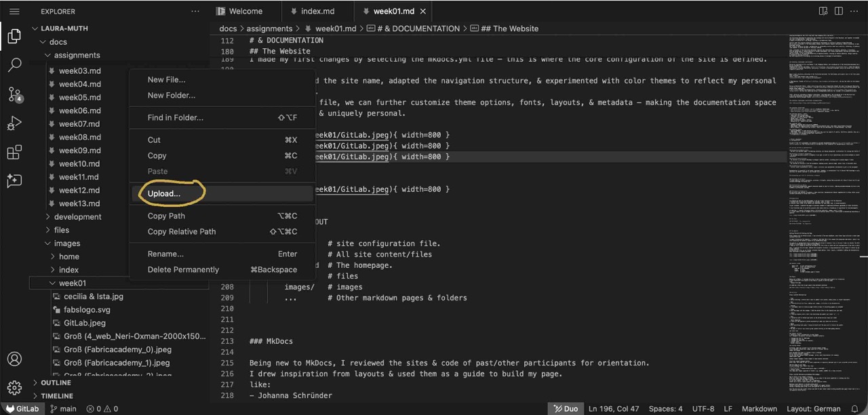Click the Accounts icon in activity bar

click(14, 359)
